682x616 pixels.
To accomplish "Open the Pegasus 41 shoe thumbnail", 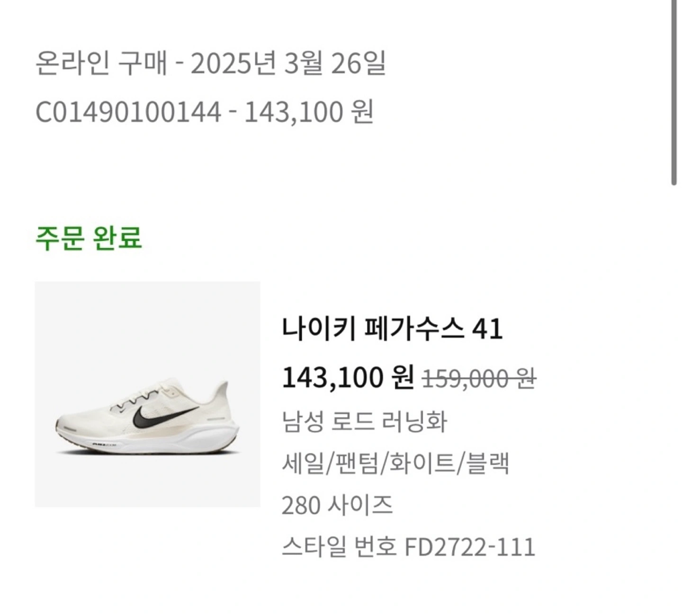I will pyautogui.click(x=147, y=394).
